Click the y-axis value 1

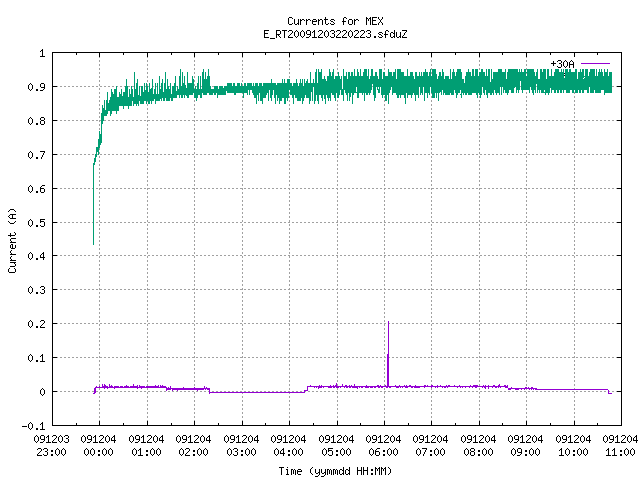42,53
